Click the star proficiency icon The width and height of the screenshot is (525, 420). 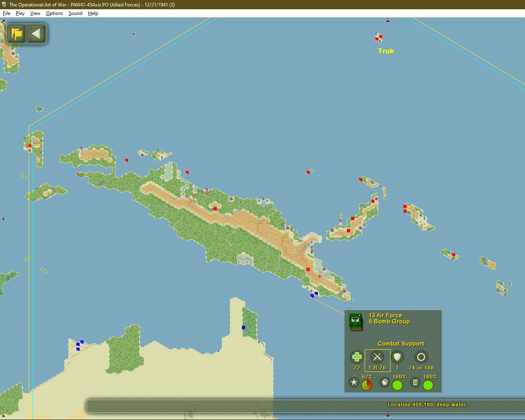[x=354, y=382]
